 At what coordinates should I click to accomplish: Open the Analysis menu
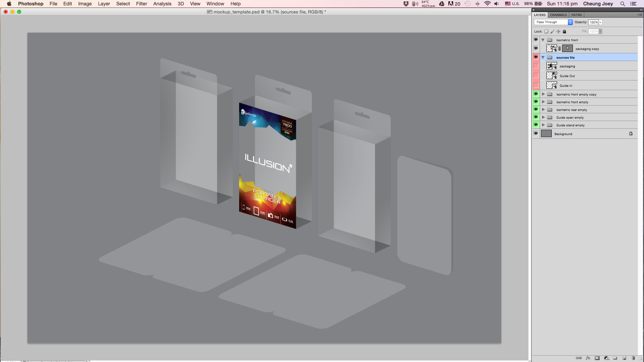pyautogui.click(x=162, y=4)
